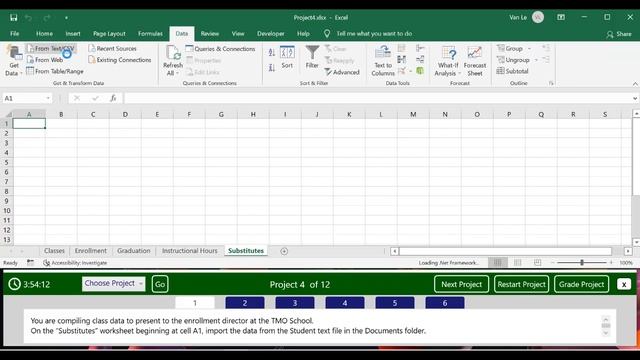Launch Text to Columns wizard
This screenshot has width=640, height=360.
[383, 60]
